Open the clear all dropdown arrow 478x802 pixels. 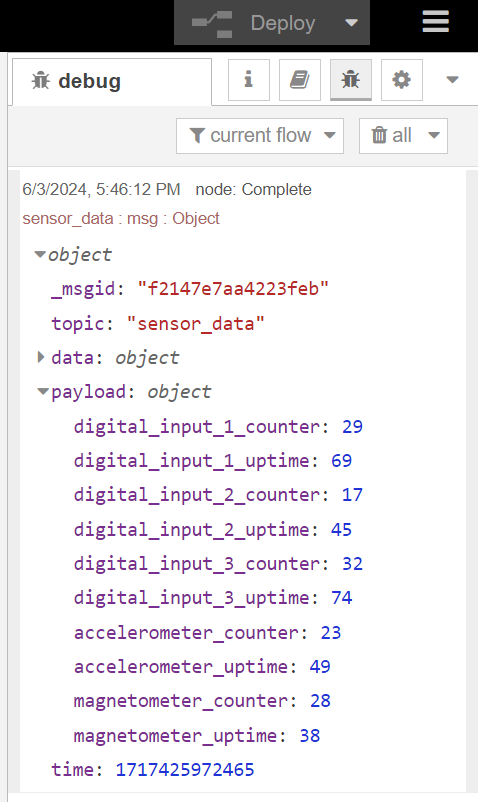pyautogui.click(x=434, y=136)
